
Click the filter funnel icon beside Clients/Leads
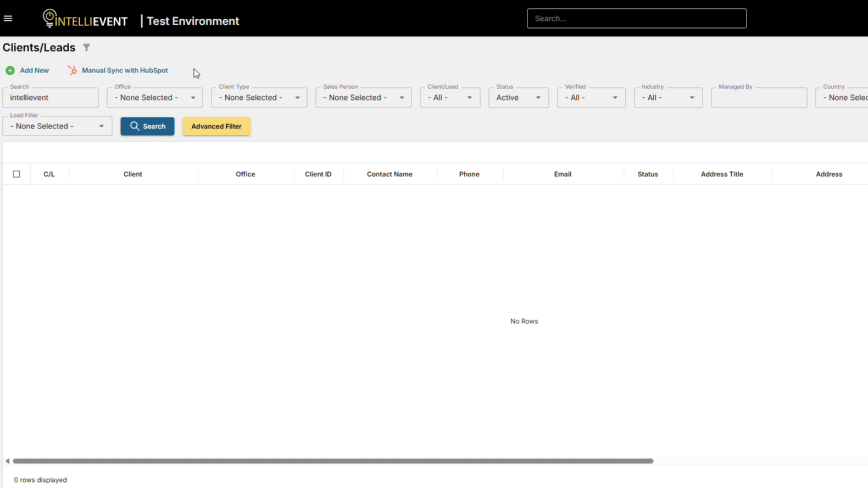[86, 48]
